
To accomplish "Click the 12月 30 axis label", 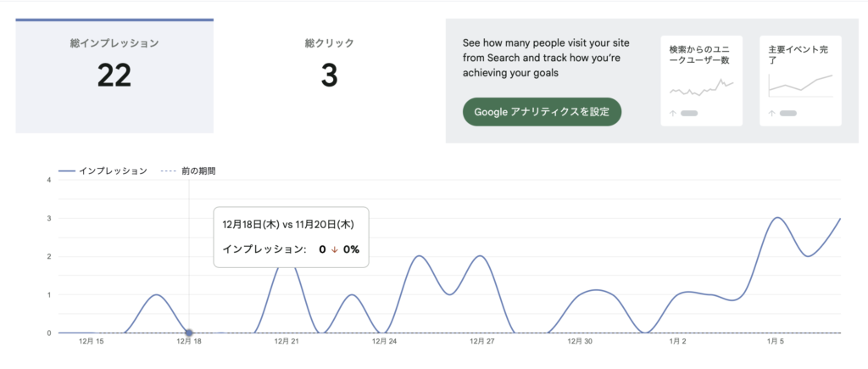I will (x=580, y=341).
